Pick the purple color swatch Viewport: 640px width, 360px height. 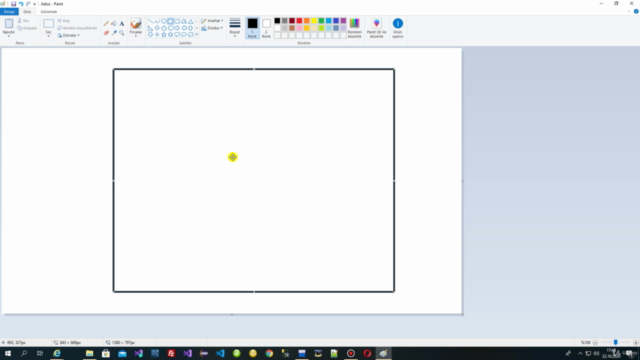(x=343, y=21)
